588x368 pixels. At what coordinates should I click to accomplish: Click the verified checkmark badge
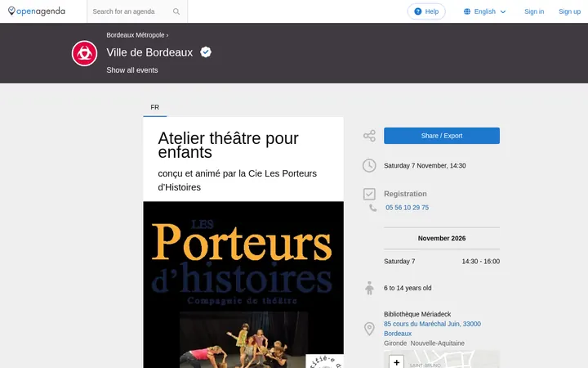click(206, 52)
